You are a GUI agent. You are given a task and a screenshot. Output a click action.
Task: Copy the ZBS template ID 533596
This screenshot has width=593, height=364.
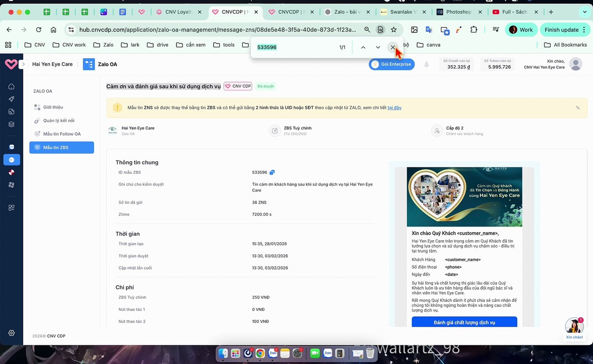pyautogui.click(x=272, y=172)
